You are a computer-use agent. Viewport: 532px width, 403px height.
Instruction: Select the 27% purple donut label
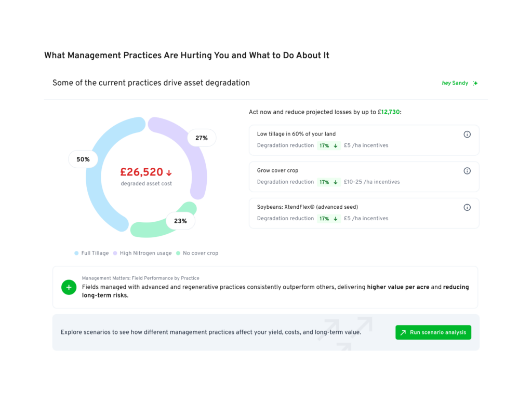click(x=202, y=138)
